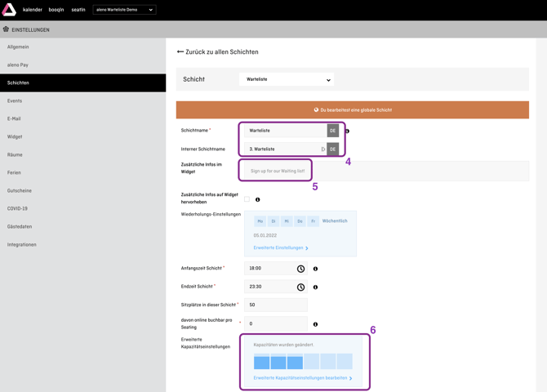This screenshot has height=392, width=547.
Task: Click the Kapazitäten wurden geändert text
Action: click(x=283, y=345)
